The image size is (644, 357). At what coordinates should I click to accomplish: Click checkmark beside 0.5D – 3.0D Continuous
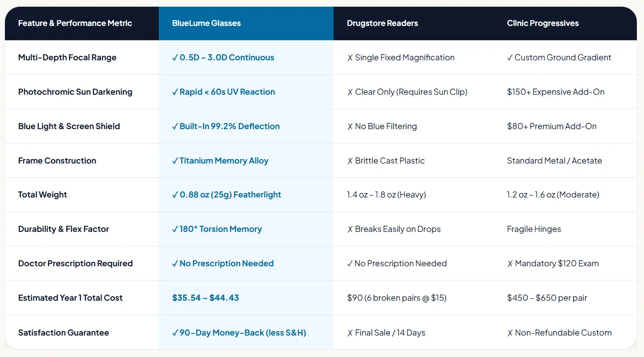[175, 58]
